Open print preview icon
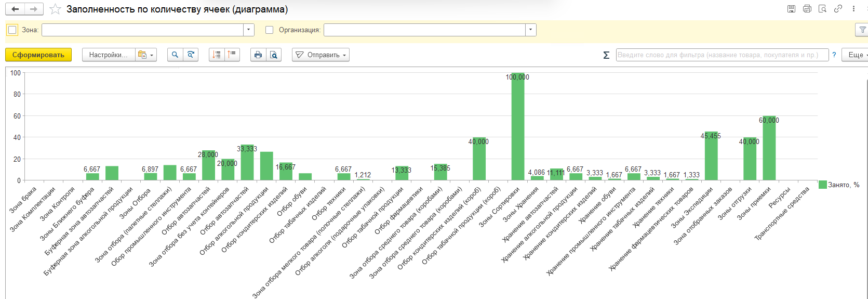The image size is (868, 299). coord(274,55)
